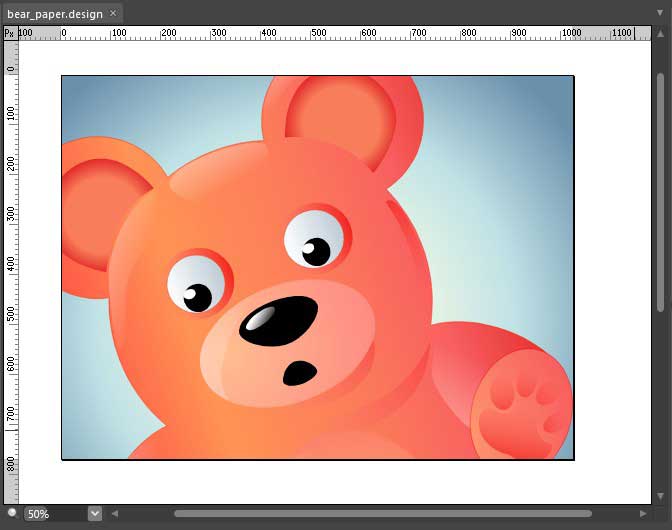The height and width of the screenshot is (530, 672).
Task: Open the zoom level dropdown arrow
Action: (95, 513)
